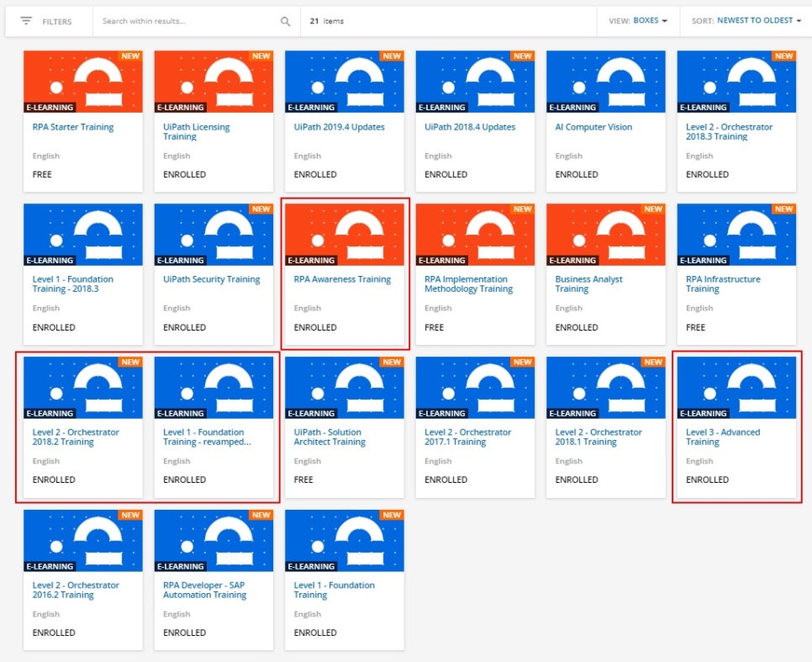Click RPA Infrastructure Training thumbnail

coord(736,235)
